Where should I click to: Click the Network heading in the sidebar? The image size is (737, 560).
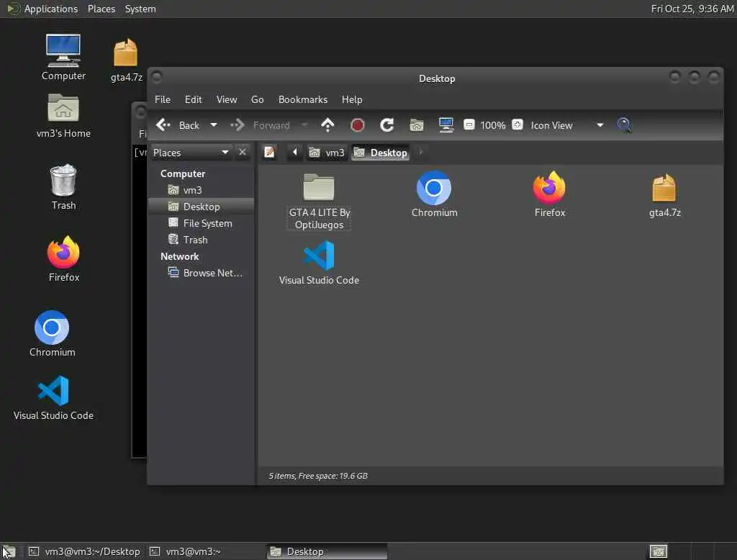(x=179, y=257)
